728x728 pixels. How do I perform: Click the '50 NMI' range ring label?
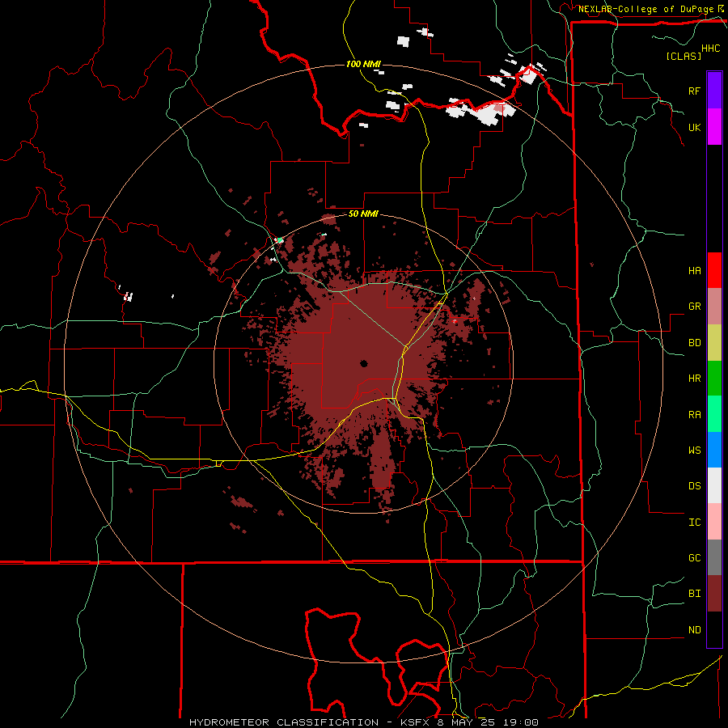coord(363,214)
